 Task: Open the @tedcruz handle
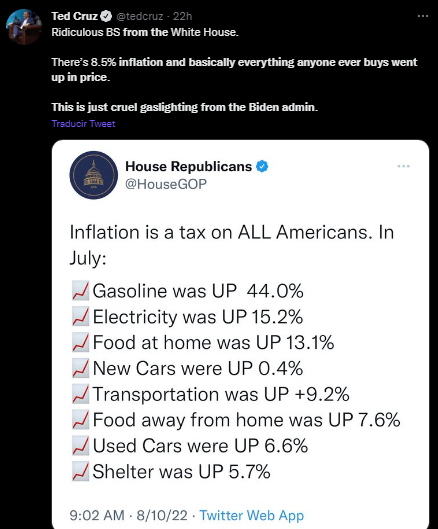click(x=140, y=16)
